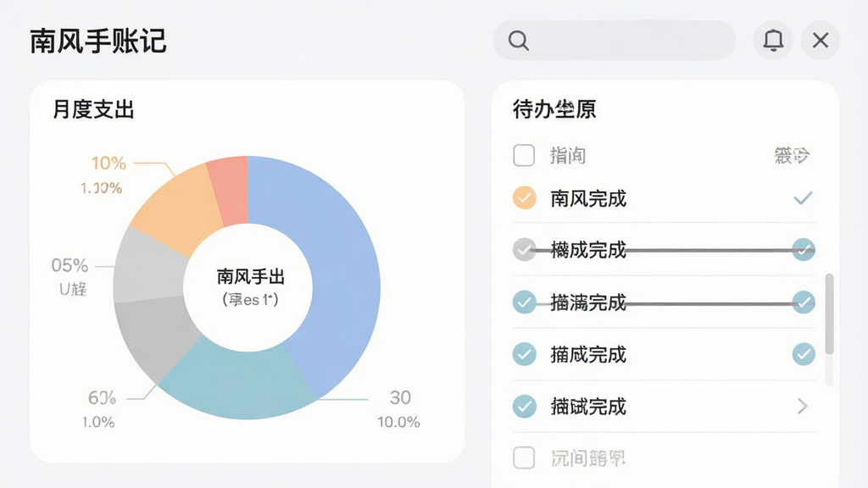The image size is (868, 488).
Task: Tick the empty checkbox in the faded bottom task
Action: tap(524, 458)
